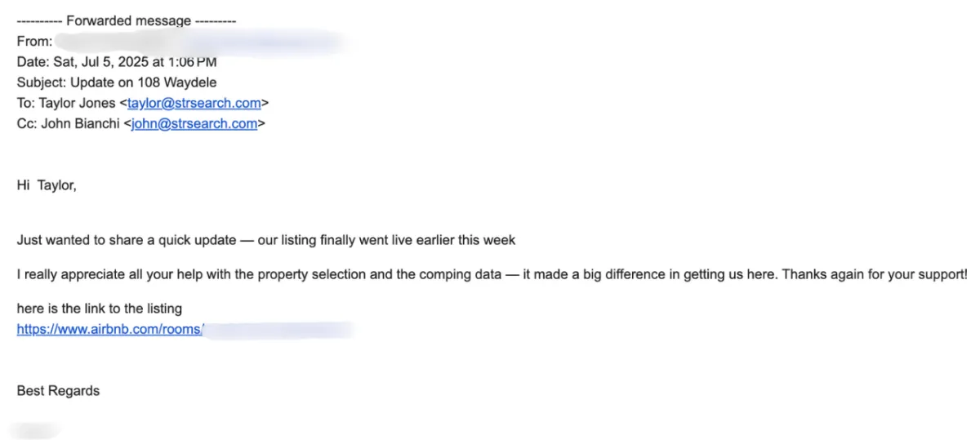Click the Best Regards sign-off
This screenshot has height=440, width=980.
[x=58, y=391]
